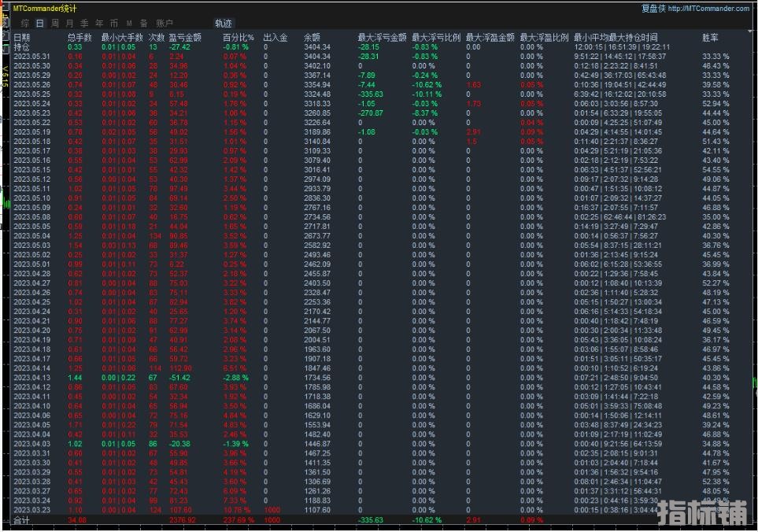Click the 最大浮亏金额 column header
Image resolution: width=758 pixels, height=532 pixels.
tap(382, 37)
